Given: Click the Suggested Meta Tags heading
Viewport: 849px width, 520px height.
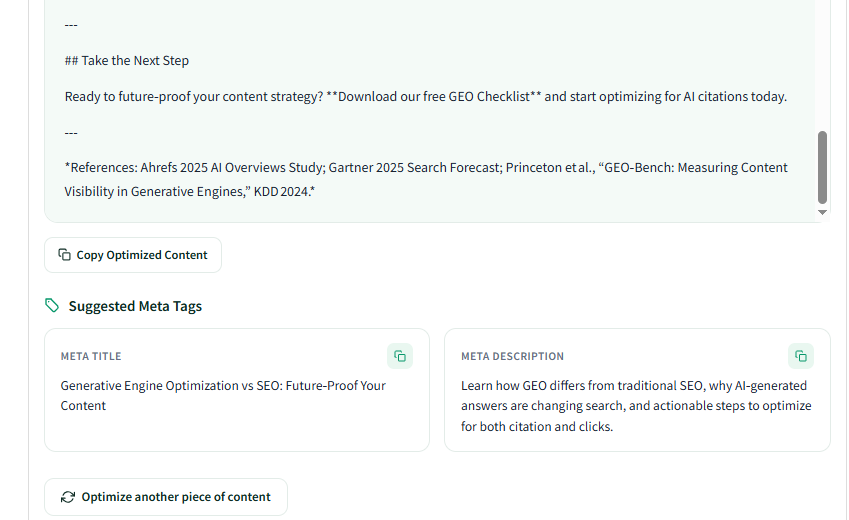Looking at the screenshot, I should [x=135, y=306].
